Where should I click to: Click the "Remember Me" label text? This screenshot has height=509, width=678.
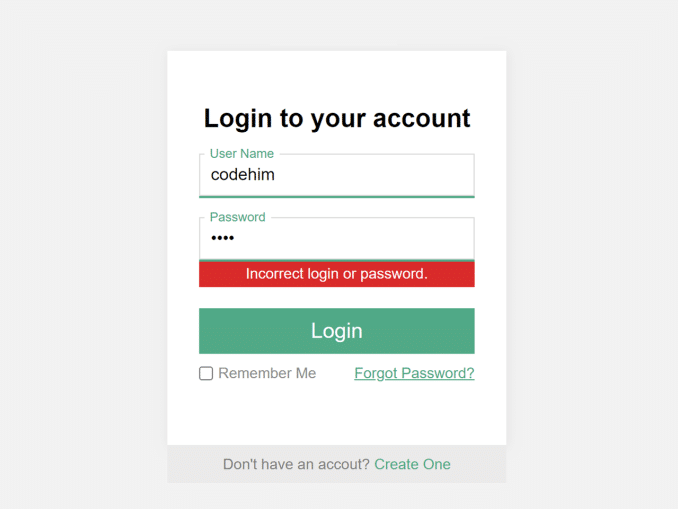coord(267,374)
